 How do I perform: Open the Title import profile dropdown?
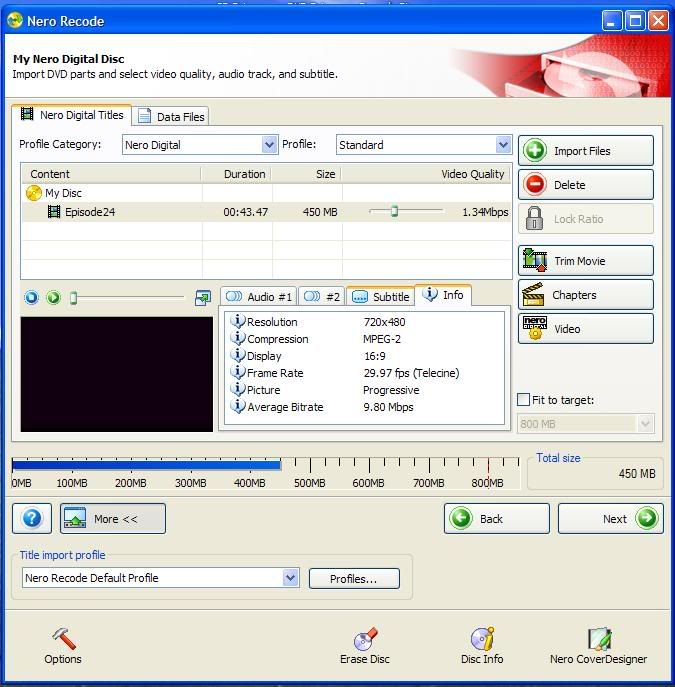coord(290,578)
